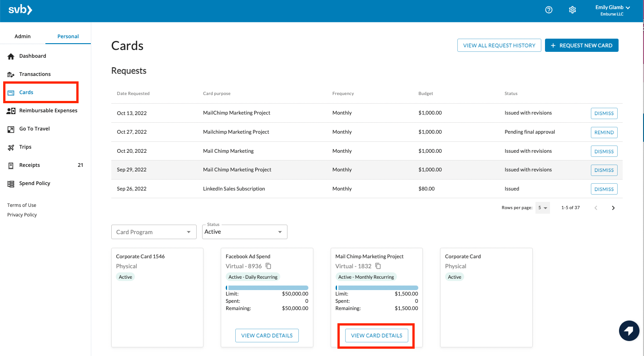View Mail Chimp Marketing Project card details

[x=376, y=336]
